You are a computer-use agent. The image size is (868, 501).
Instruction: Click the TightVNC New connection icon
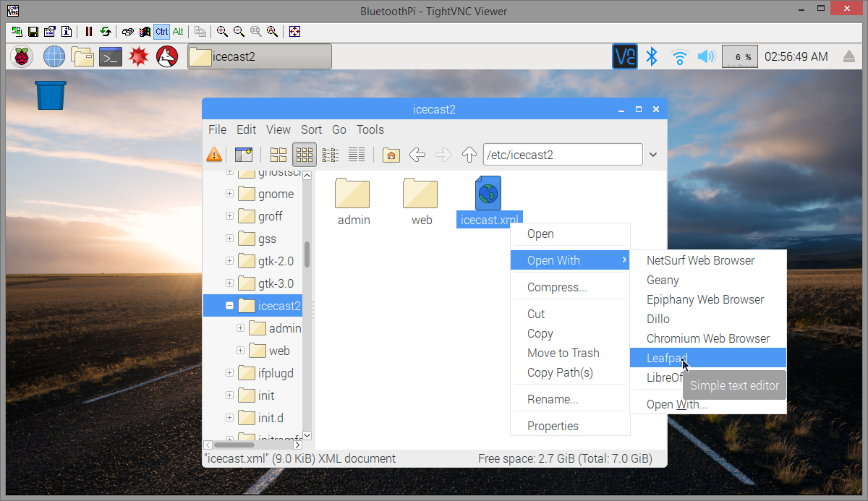click(17, 32)
